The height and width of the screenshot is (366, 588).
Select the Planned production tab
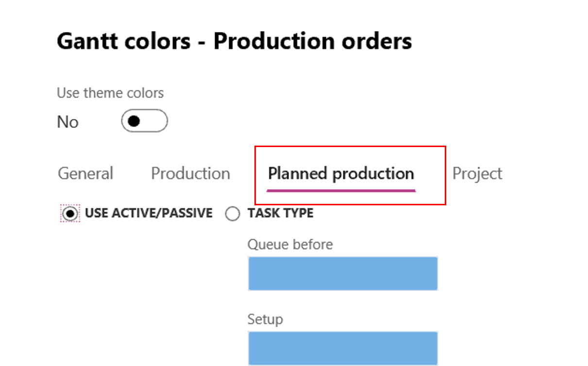coord(341,173)
